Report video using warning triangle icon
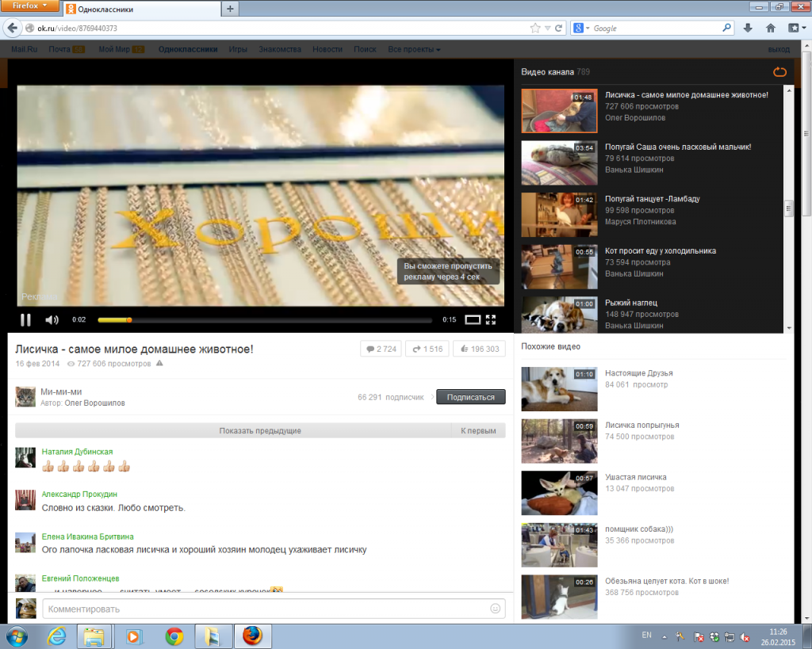The width and height of the screenshot is (812, 649). [x=159, y=363]
